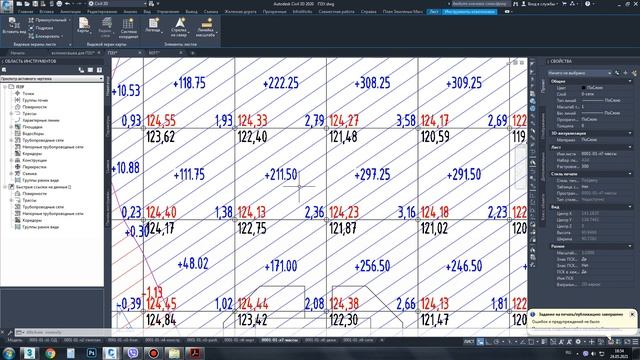Switch to the Модель layout tab
This screenshot has height=360, width=640.
pyautogui.click(x=15, y=340)
